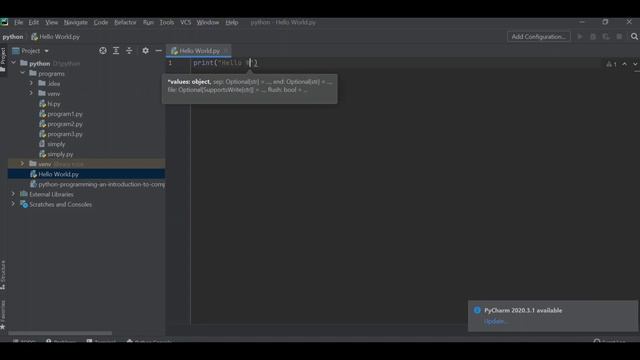Click the Update link in notification
This screenshot has height=360, width=640.
point(495,322)
